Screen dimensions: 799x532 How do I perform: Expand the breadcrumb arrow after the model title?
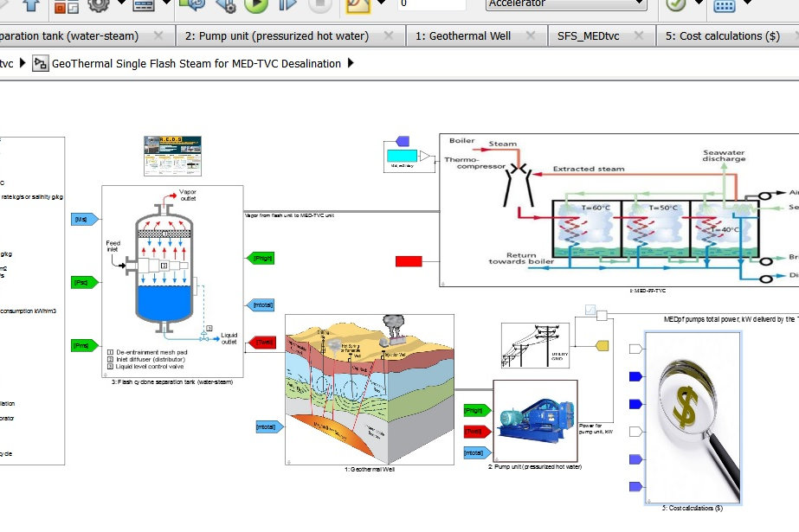pos(350,63)
